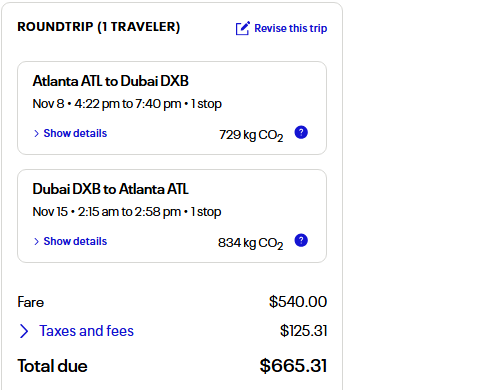Click the $665.31 total due amount
The width and height of the screenshot is (500, 390).
(x=293, y=366)
